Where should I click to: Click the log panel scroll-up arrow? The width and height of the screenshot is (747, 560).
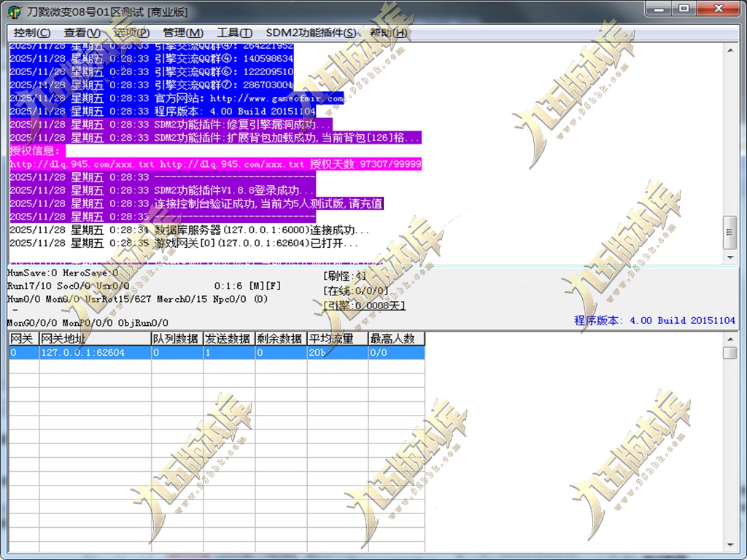click(x=730, y=50)
